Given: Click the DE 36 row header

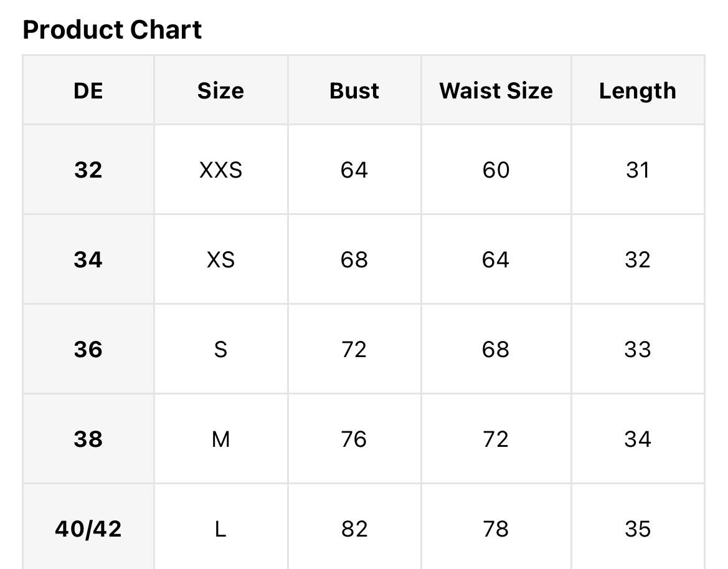Looking at the screenshot, I should [x=88, y=349].
